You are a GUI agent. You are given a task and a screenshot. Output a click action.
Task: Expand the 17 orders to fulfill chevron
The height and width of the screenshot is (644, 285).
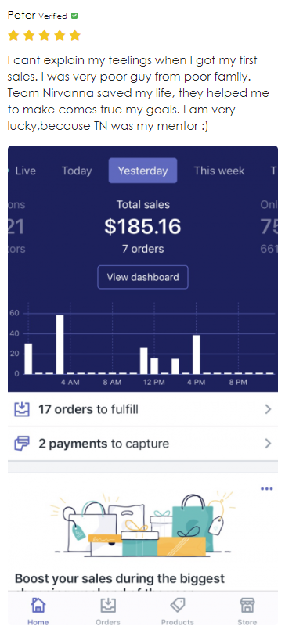tap(268, 409)
